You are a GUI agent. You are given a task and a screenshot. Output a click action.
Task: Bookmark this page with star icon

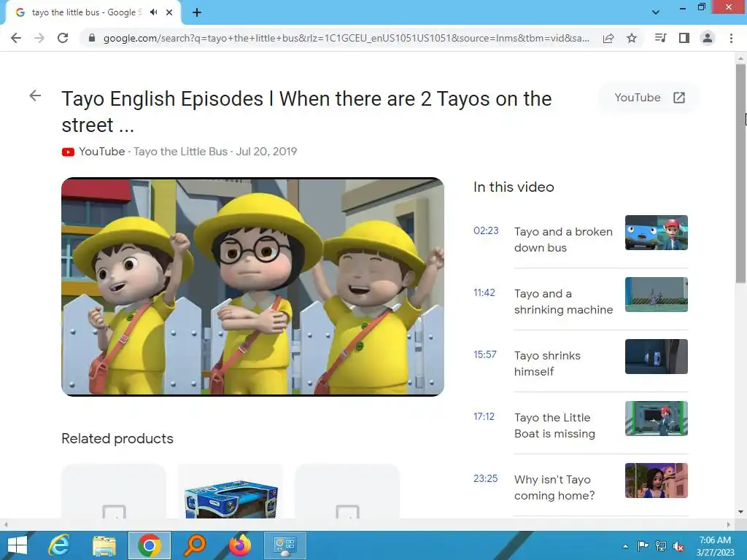(x=632, y=38)
